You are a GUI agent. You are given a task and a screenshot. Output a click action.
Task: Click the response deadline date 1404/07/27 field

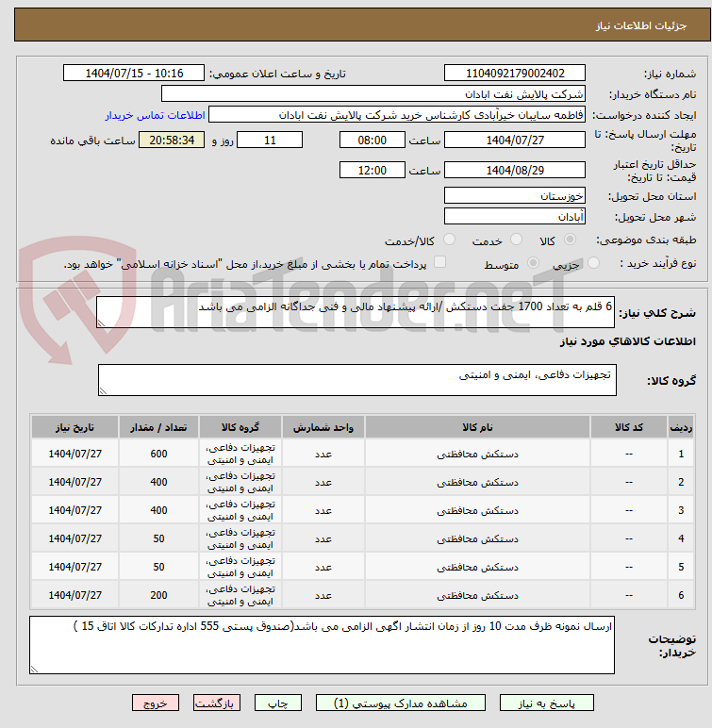pyautogui.click(x=515, y=140)
